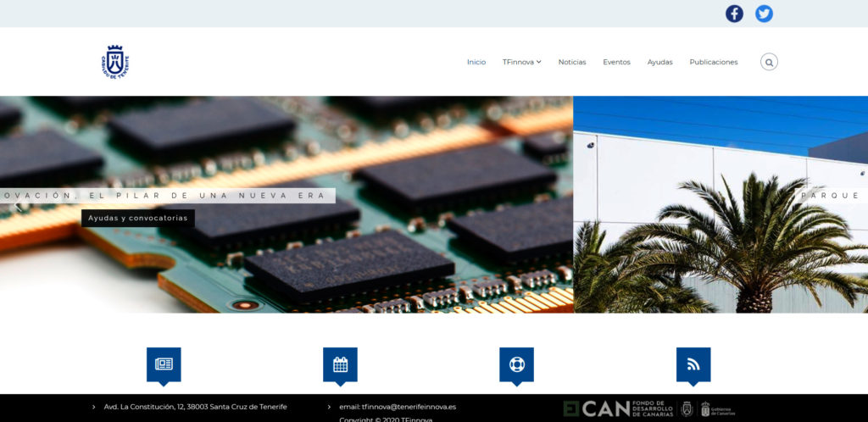The image size is (868, 422).
Task: Open the Eventos menu item
Action: (x=616, y=62)
